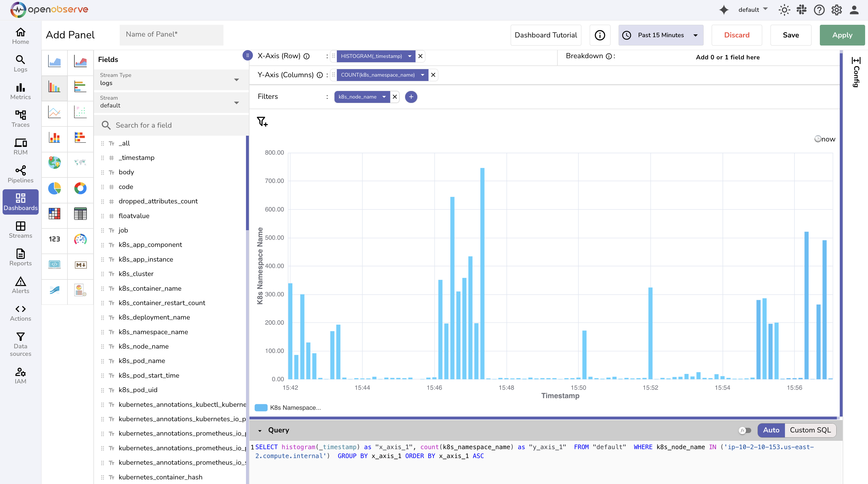This screenshot has height=484, width=868.
Task: Open Alerts in the sidebar
Action: [x=20, y=285]
